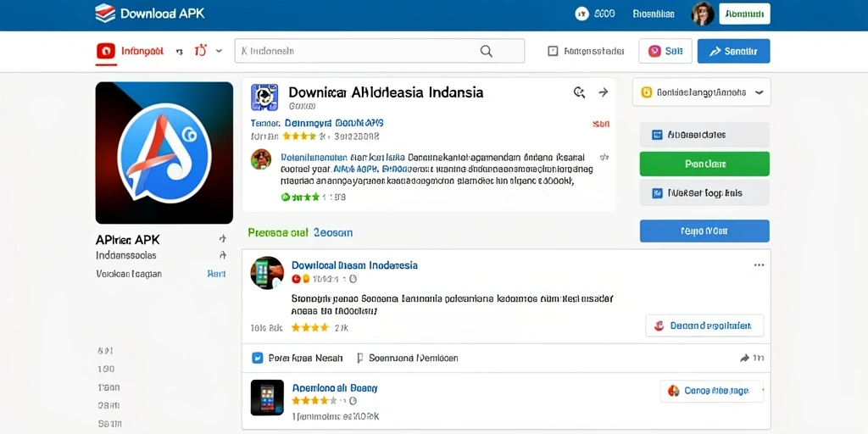This screenshot has height=434, width=868.
Task: Open the round thumbnail of "Downloal Dlsam Indaresia"
Action: [267, 273]
